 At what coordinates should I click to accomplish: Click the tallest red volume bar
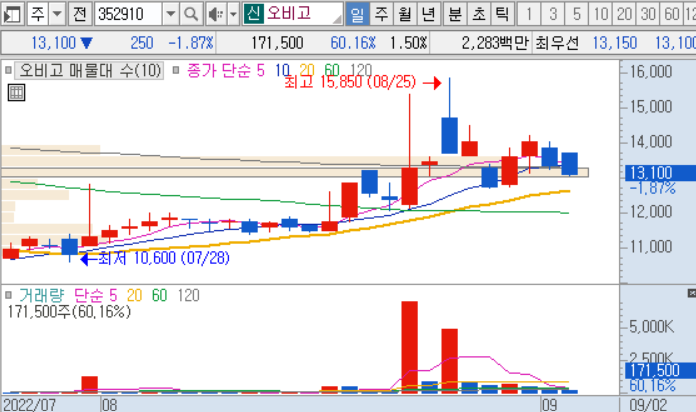pyautogui.click(x=409, y=347)
